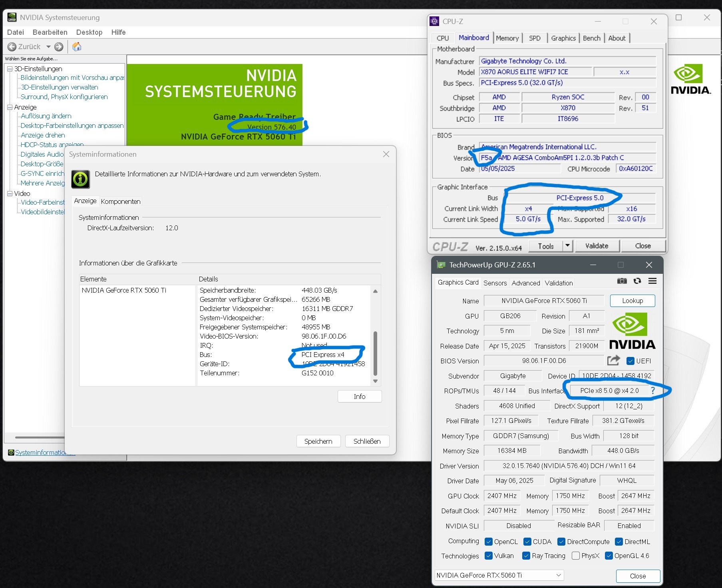Switch to the Graphics tab in CPU-Z
722x588 pixels.
pyautogui.click(x=563, y=38)
